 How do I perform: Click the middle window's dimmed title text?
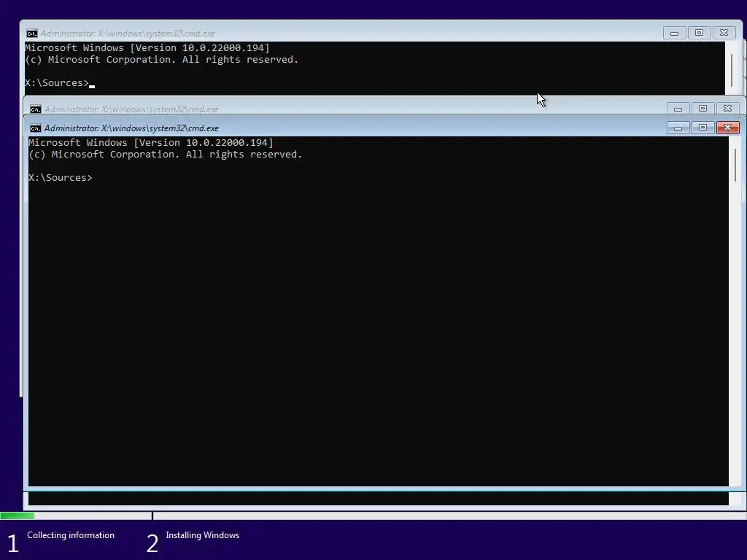pos(131,109)
